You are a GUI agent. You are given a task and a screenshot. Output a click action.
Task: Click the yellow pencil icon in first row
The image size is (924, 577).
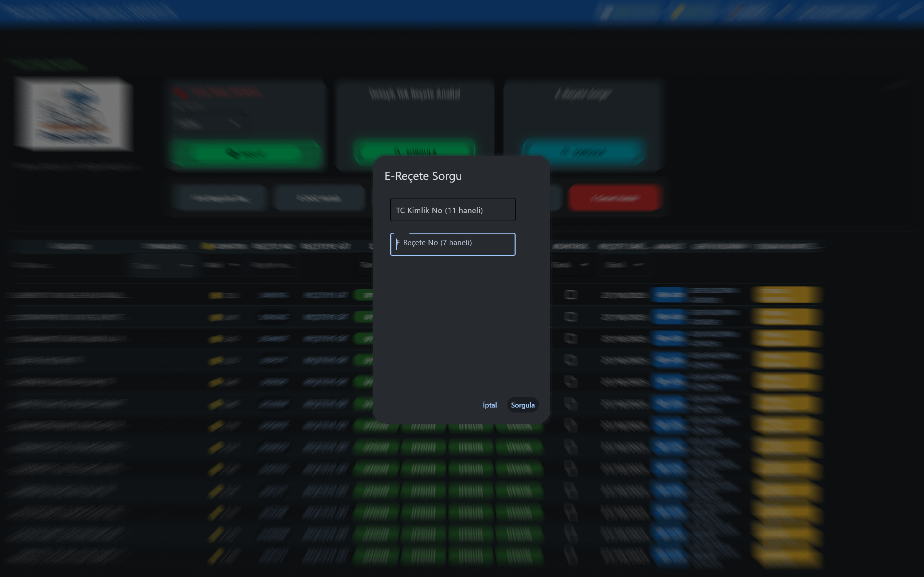215,295
